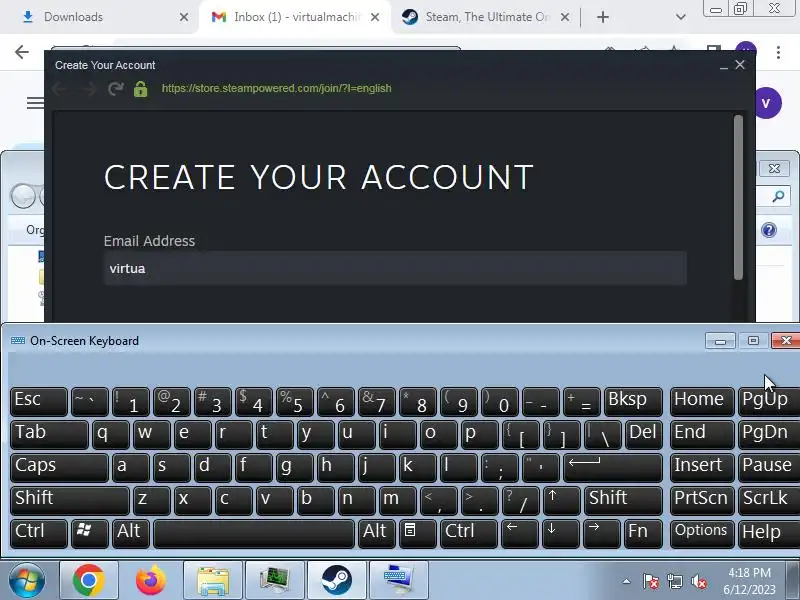Click the Steam join URL text

277,88
